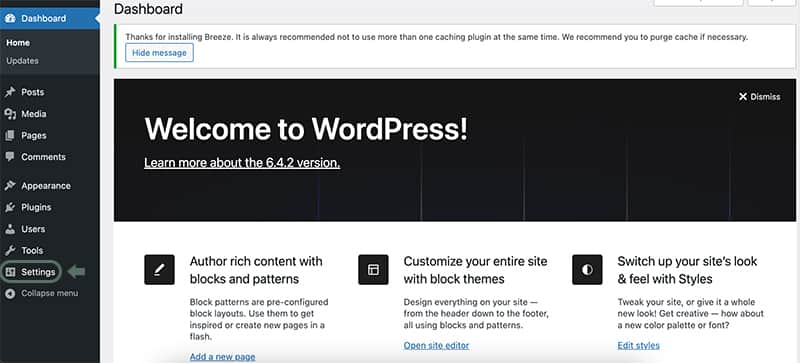Click the half-circle Styles icon
The height and width of the screenshot is (363, 800).
(587, 270)
